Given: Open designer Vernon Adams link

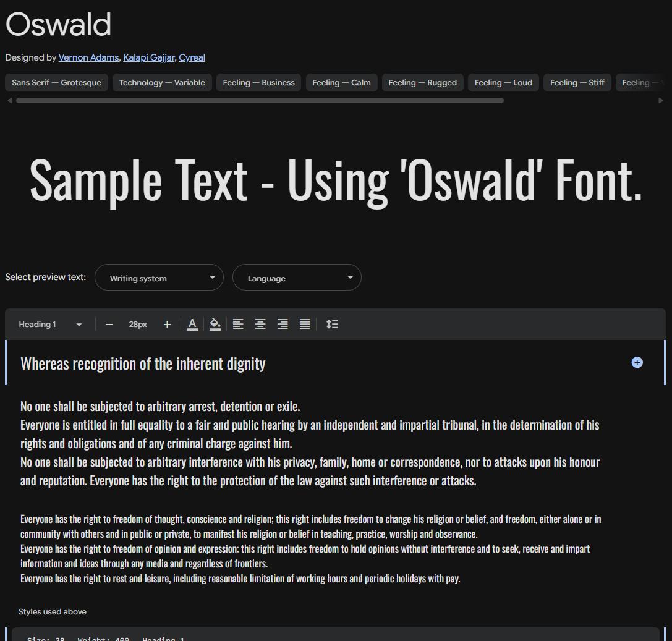Looking at the screenshot, I should [x=88, y=57].
